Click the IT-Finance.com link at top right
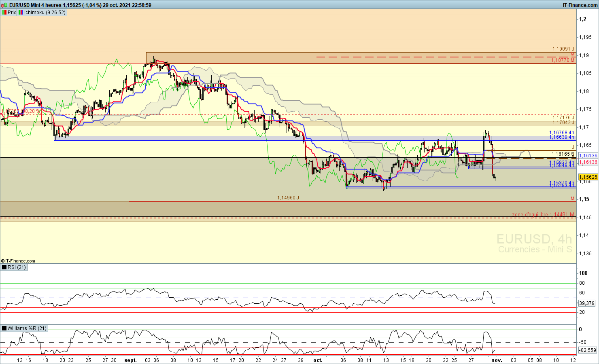Viewport: 599px width, 364px height. tap(580, 5)
